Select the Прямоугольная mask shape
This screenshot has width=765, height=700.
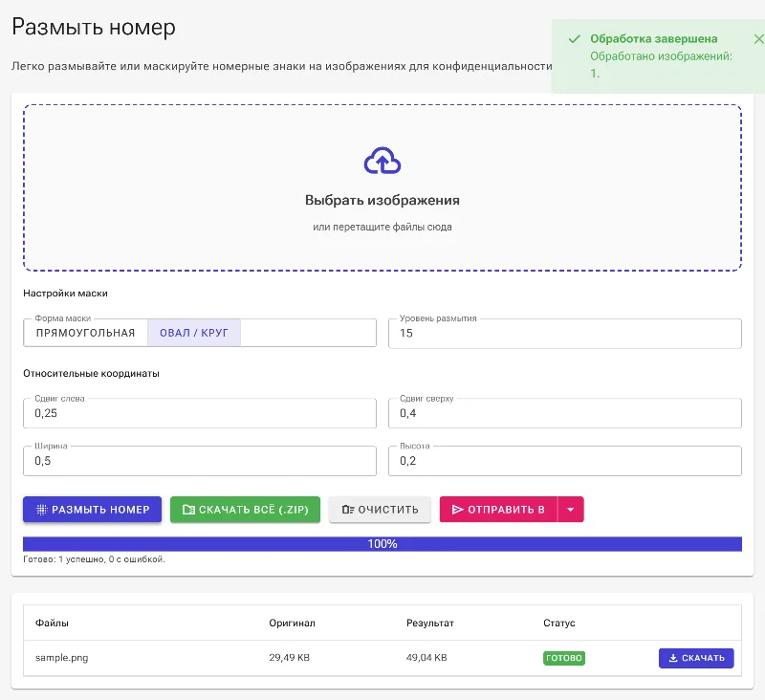pos(85,333)
